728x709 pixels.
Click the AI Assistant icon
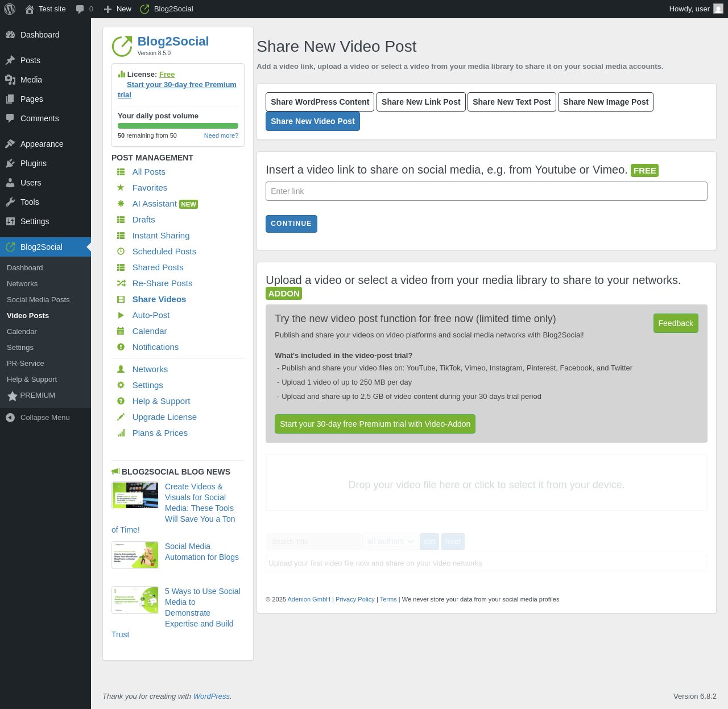(x=121, y=204)
